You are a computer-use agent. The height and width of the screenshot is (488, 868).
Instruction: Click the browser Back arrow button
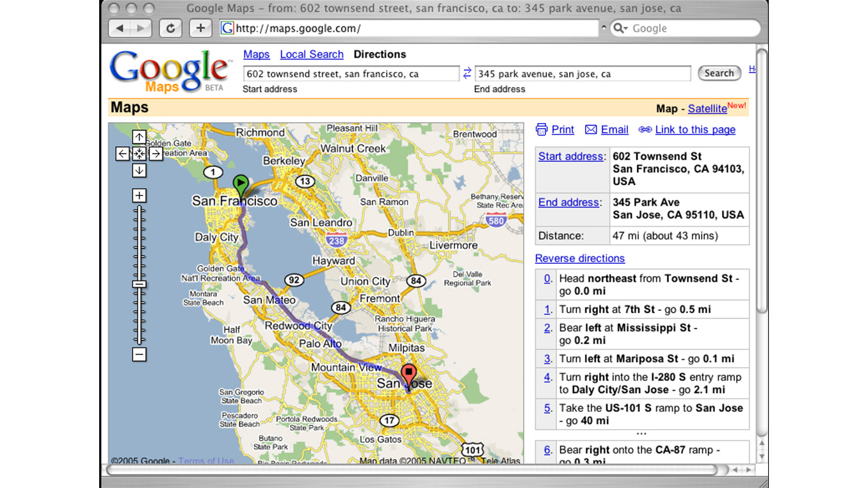(120, 28)
